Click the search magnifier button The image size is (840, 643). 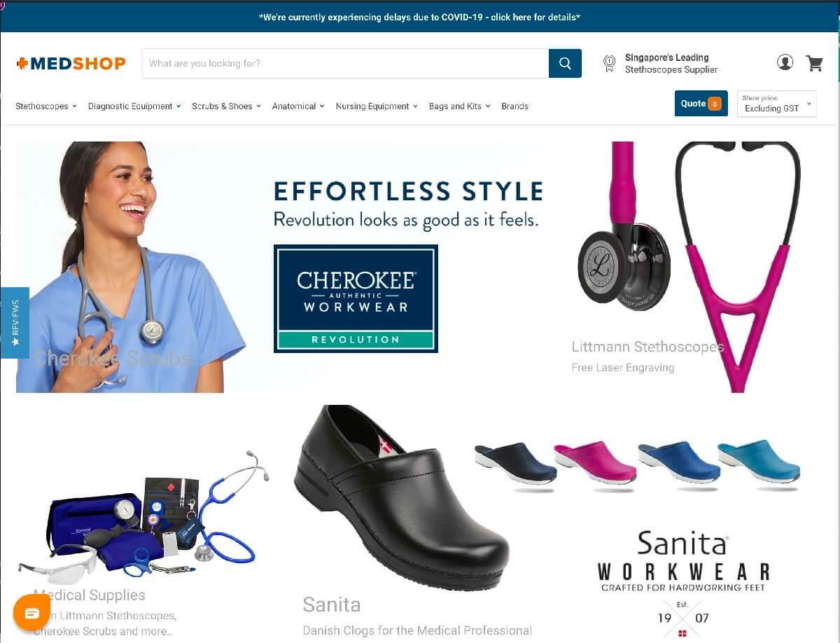pos(565,63)
